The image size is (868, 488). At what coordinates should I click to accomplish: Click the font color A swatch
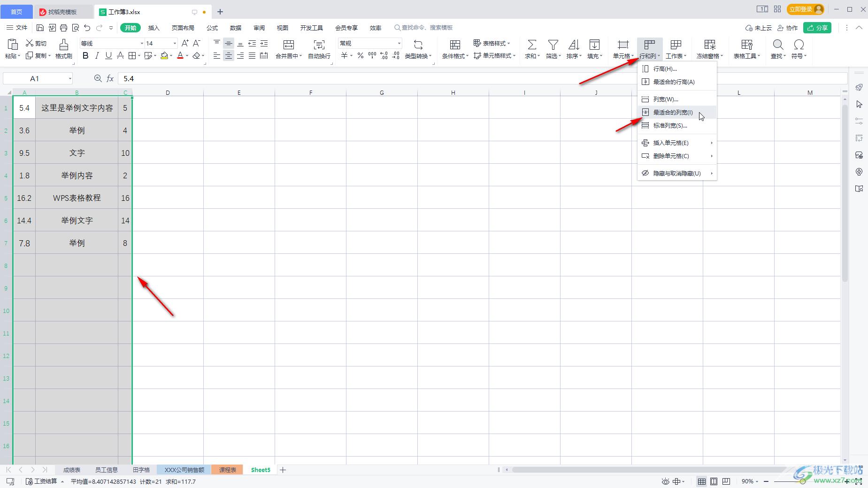pyautogui.click(x=180, y=56)
